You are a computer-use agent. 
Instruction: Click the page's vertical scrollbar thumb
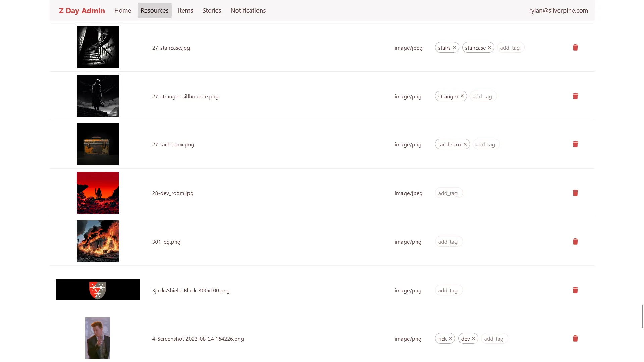pyautogui.click(x=642, y=316)
